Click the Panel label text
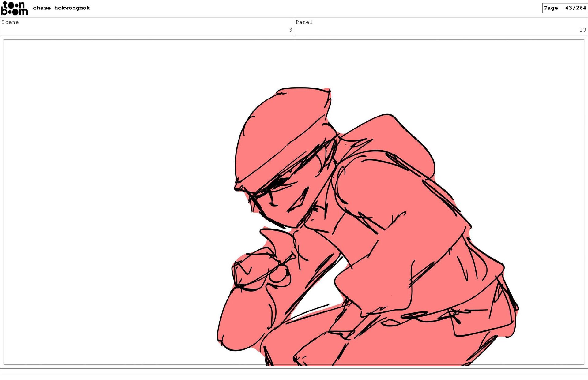Viewport: 588px width, 380px height. (304, 22)
